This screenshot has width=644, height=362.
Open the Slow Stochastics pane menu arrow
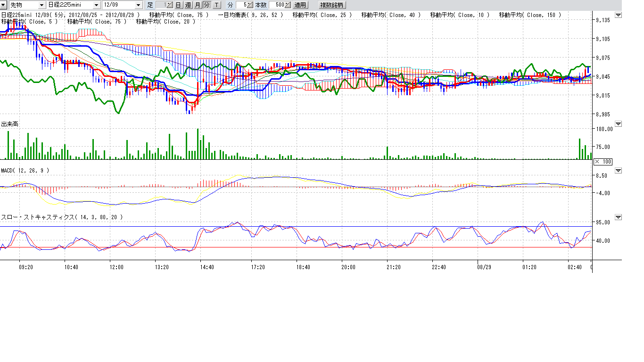coord(619,217)
